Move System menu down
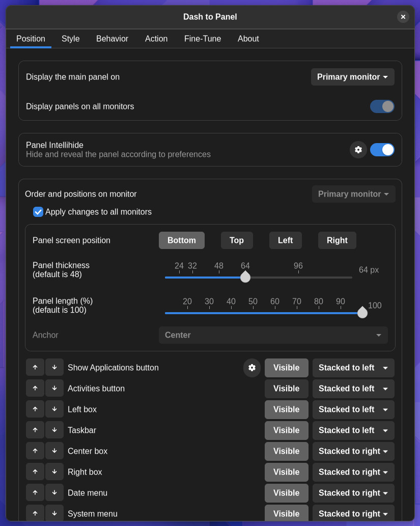The width and height of the screenshot is (420, 526). [54, 513]
